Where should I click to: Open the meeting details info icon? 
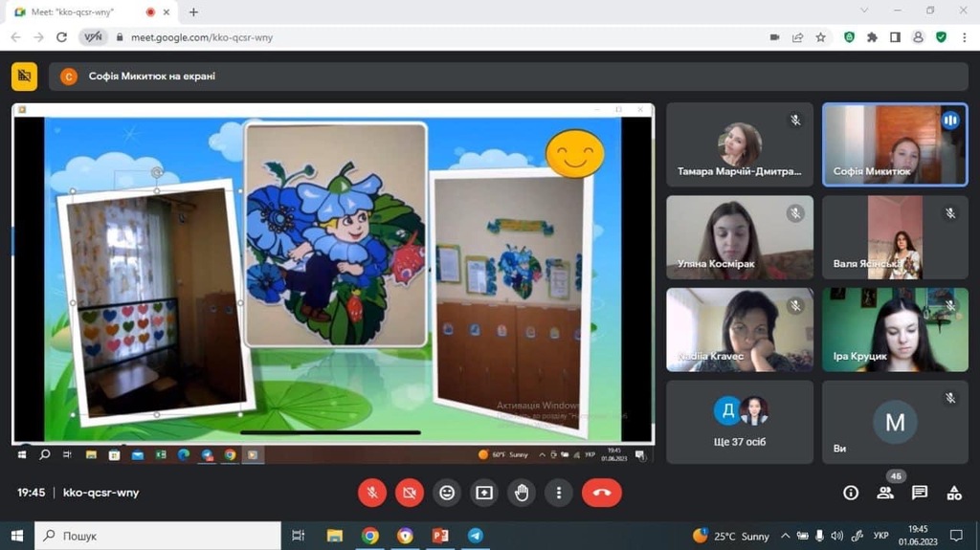coord(851,493)
